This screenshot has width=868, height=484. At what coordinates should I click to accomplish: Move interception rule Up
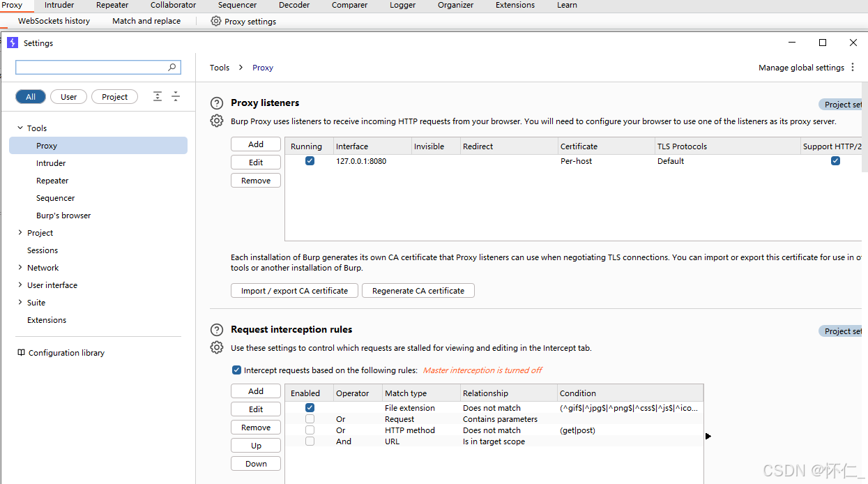click(x=256, y=446)
